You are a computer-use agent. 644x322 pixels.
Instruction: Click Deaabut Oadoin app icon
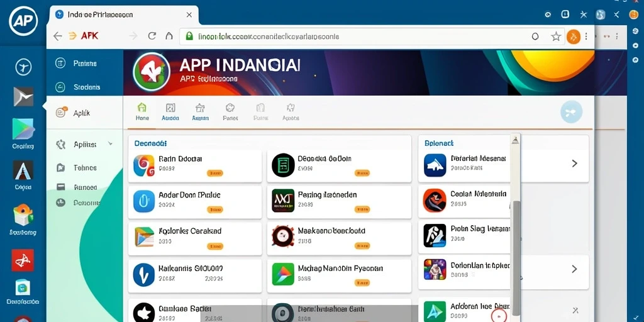[x=284, y=165]
